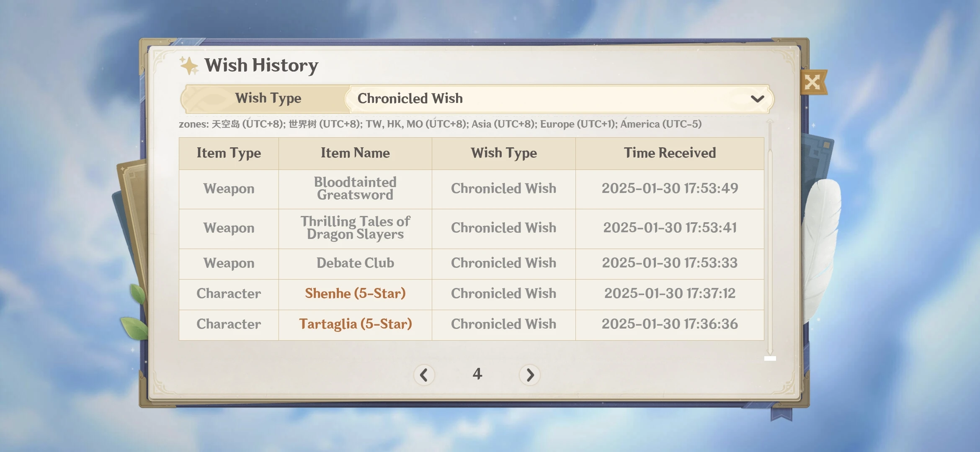Click the next page arrow
980x452 pixels.
point(530,375)
